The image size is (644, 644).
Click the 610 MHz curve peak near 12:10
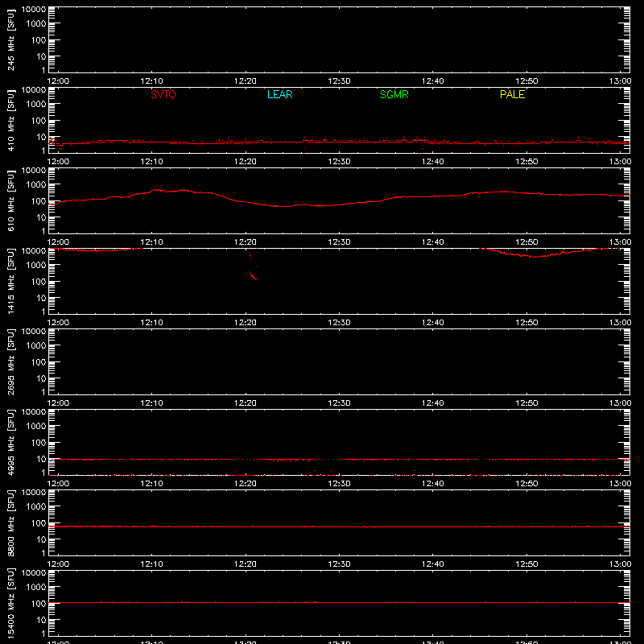156,190
